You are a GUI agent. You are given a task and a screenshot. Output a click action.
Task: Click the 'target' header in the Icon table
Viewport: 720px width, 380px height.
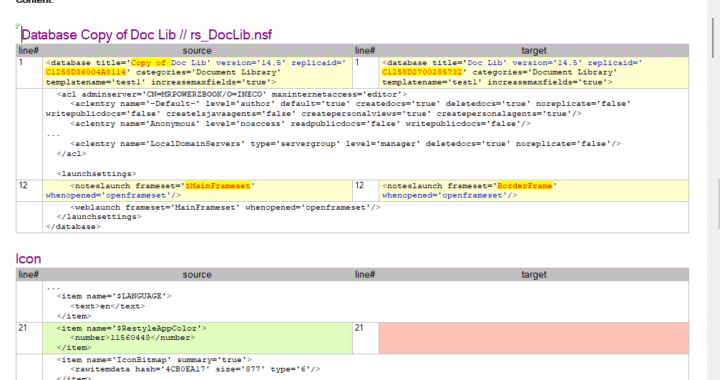(534, 274)
